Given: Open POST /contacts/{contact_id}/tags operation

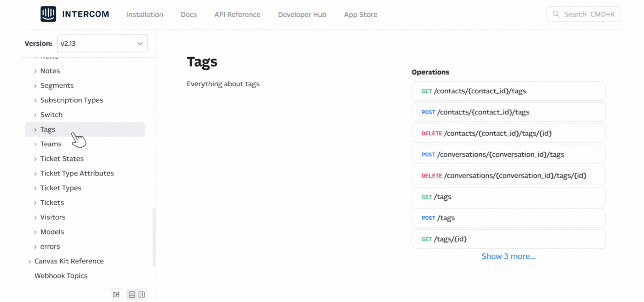Looking at the screenshot, I should (508, 112).
